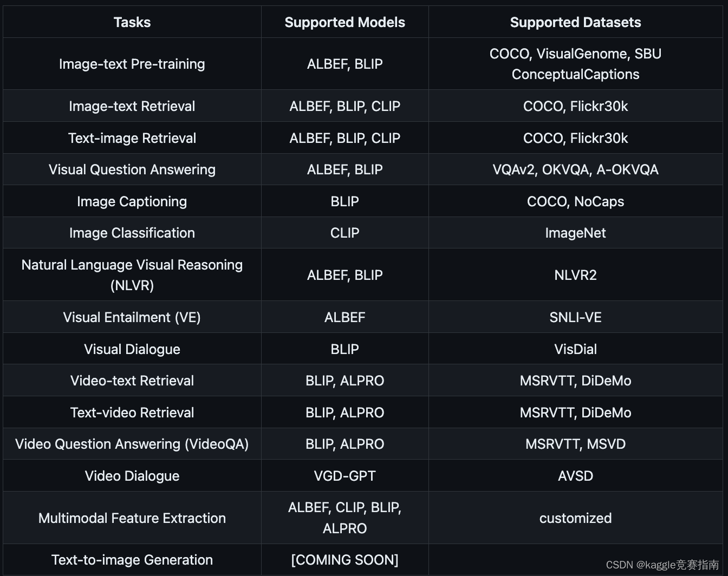Viewport: 728px width, 576px height.
Task: Click the Visual Entailment (VE) cell
Action: (x=132, y=317)
